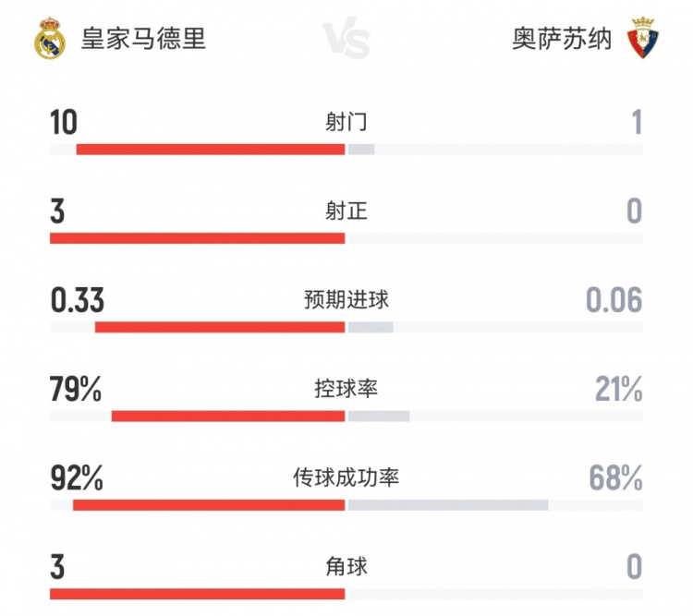Click the 0.33 expected goals value
693x616 pixels.
(x=77, y=300)
